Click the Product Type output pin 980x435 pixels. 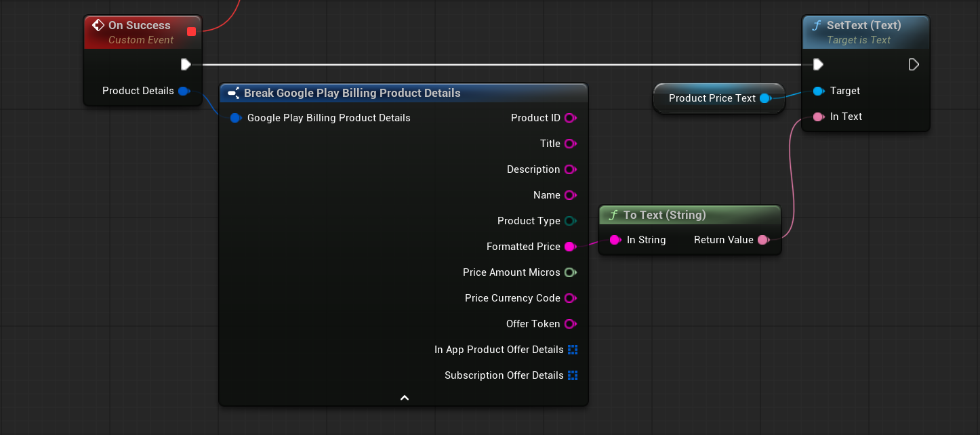[570, 221]
